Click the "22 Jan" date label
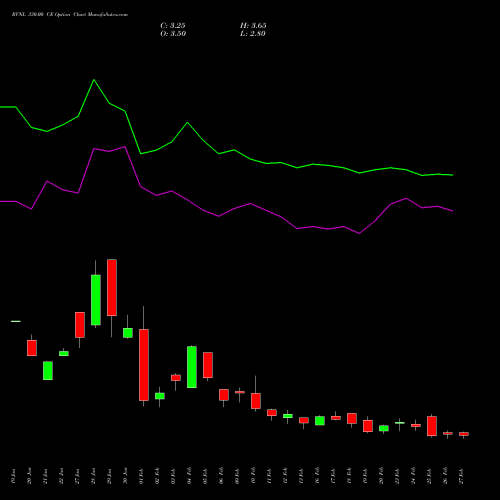 tap(61, 476)
